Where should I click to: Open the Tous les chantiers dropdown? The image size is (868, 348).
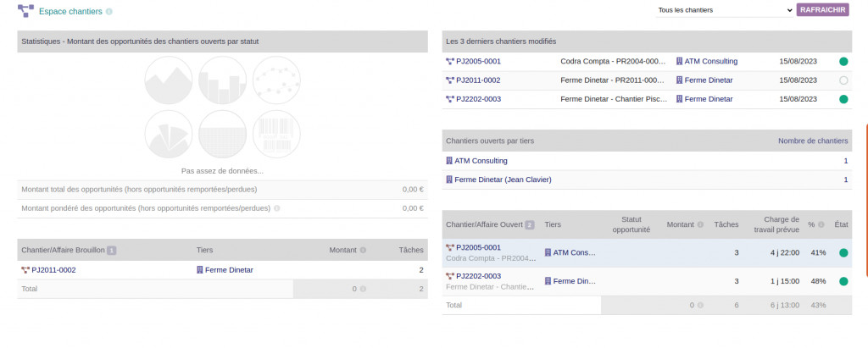(x=723, y=10)
